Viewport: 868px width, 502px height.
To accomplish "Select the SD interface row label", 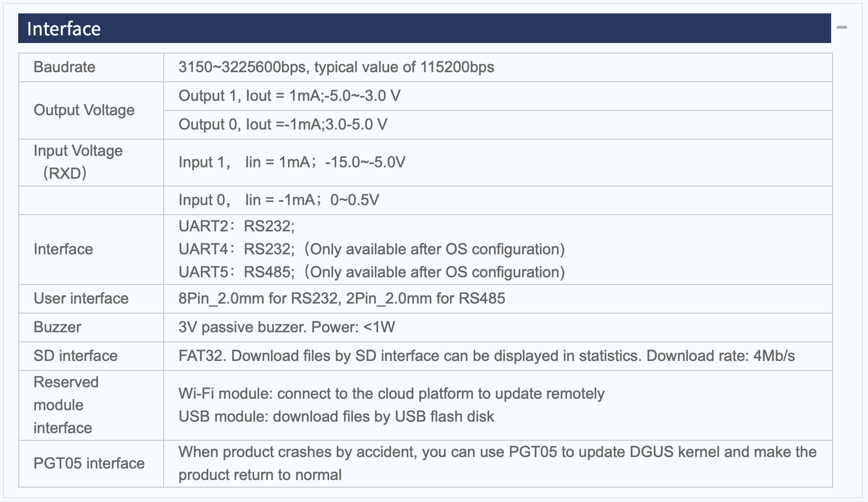I will pos(76,356).
